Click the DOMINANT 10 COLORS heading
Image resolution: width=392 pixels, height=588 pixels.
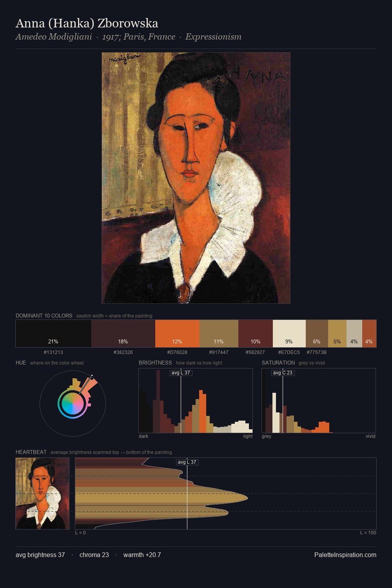(44, 316)
